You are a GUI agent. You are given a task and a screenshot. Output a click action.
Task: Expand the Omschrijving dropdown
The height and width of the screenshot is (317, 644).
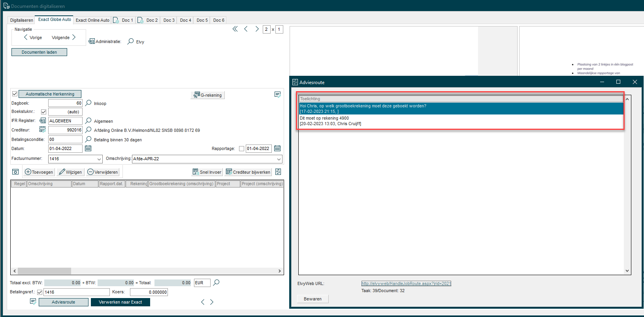point(279,159)
